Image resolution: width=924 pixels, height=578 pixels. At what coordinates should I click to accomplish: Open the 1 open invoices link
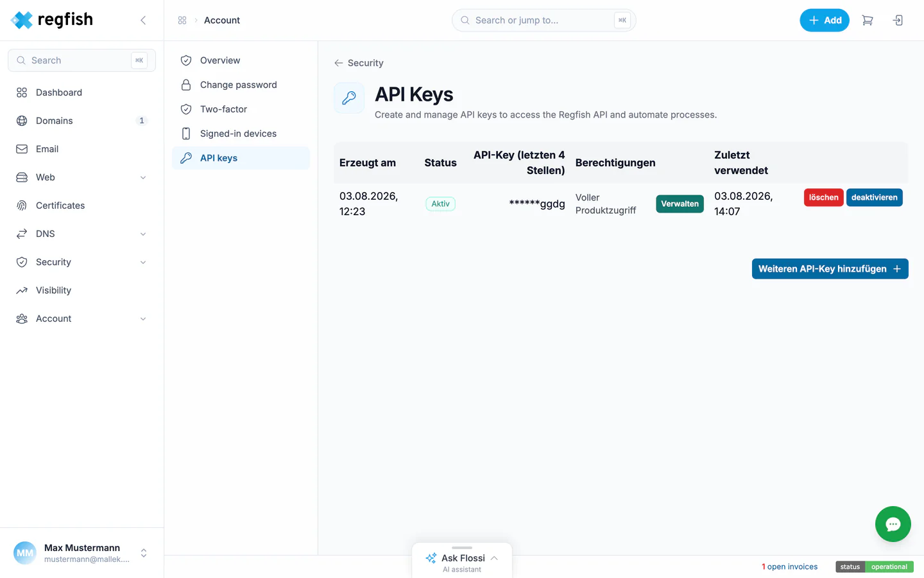pyautogui.click(x=789, y=566)
